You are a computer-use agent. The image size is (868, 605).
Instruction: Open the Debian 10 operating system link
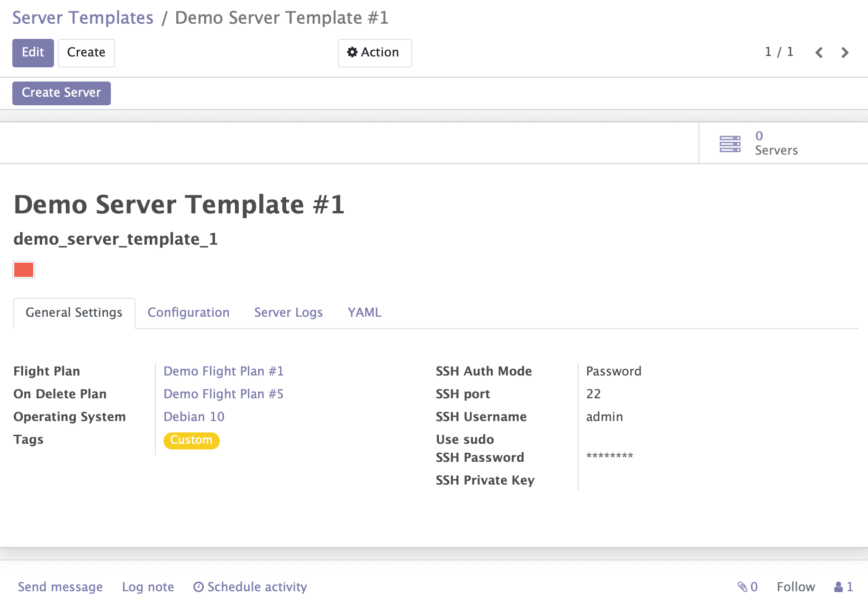(x=194, y=417)
